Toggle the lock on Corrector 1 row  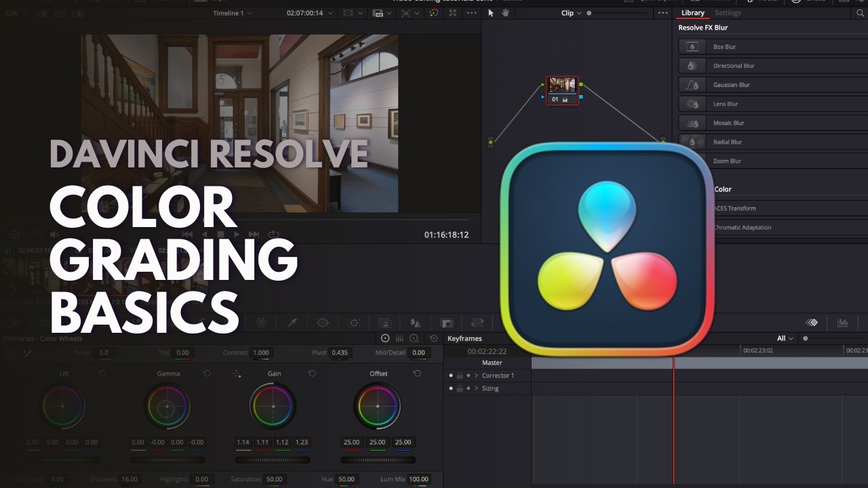(459, 375)
